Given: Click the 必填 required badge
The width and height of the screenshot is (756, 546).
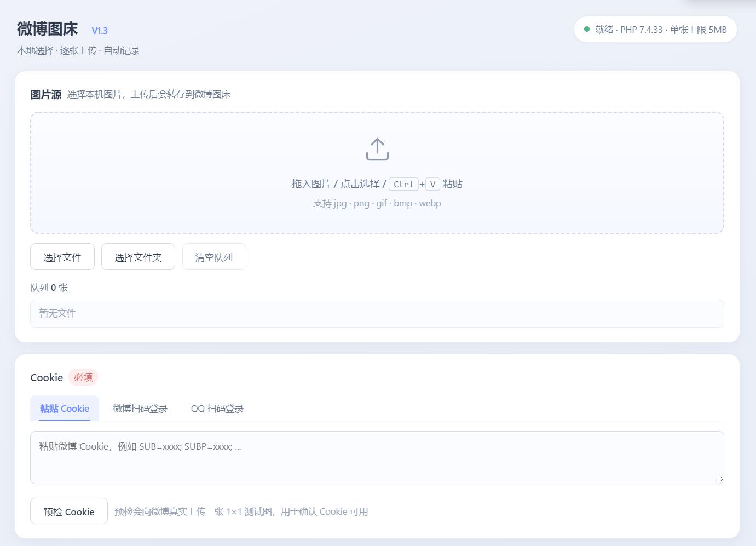Looking at the screenshot, I should click(x=83, y=377).
